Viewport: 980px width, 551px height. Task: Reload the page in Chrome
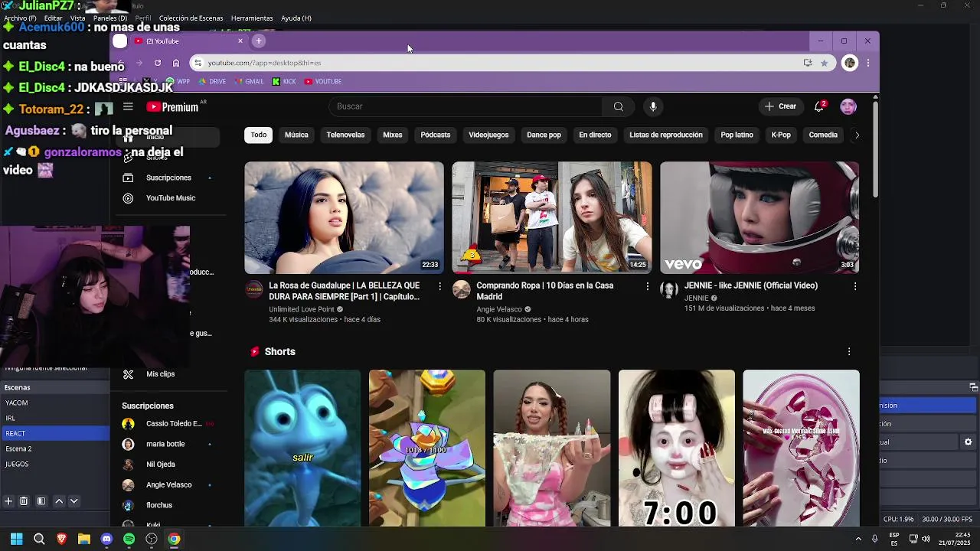[158, 63]
